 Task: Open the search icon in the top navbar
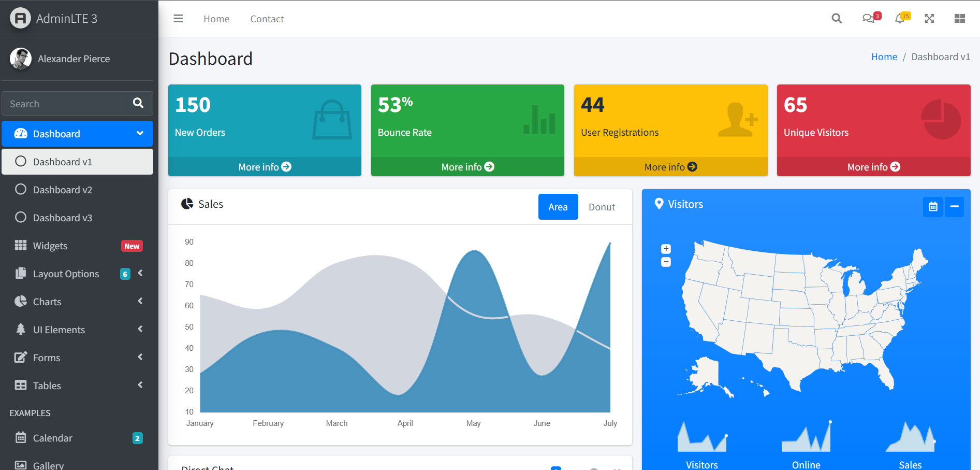[837, 18]
